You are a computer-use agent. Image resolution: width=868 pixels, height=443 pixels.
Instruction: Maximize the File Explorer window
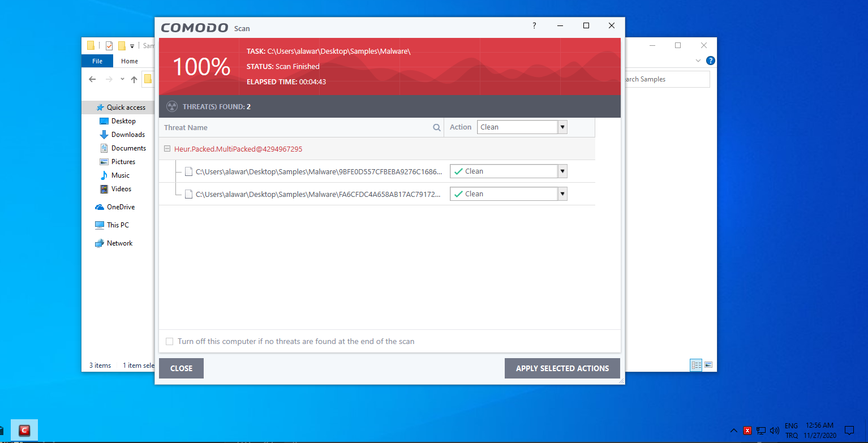678,45
